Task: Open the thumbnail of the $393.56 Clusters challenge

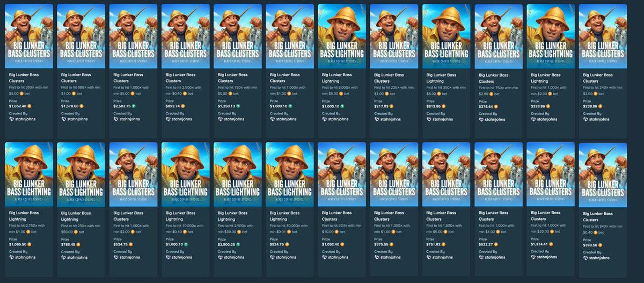Action: [603, 175]
